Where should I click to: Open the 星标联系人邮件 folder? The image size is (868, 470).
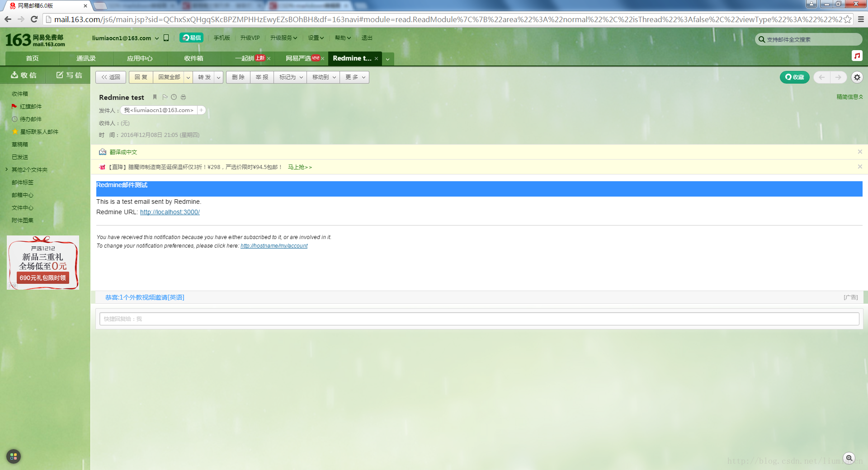pyautogui.click(x=39, y=132)
